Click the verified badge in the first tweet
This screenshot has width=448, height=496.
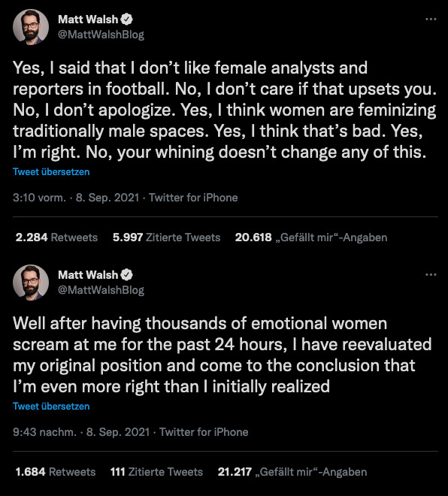point(126,20)
